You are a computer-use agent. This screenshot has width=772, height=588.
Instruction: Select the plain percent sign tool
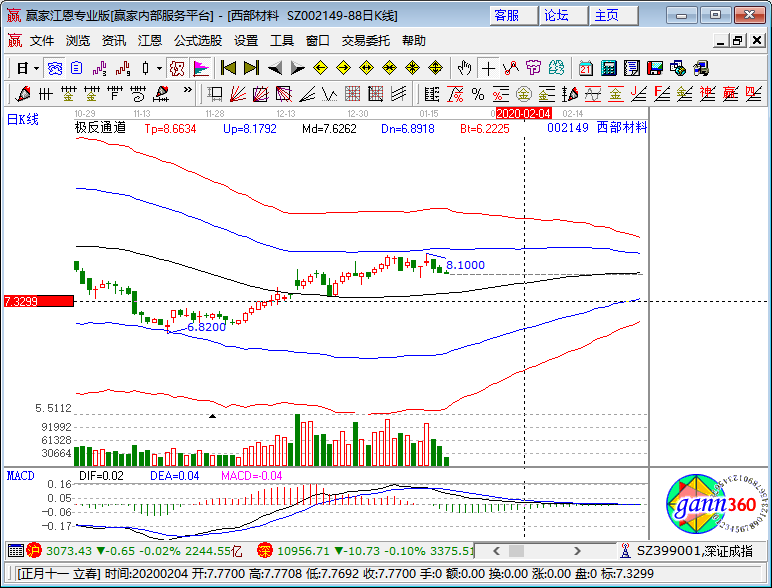(478, 94)
